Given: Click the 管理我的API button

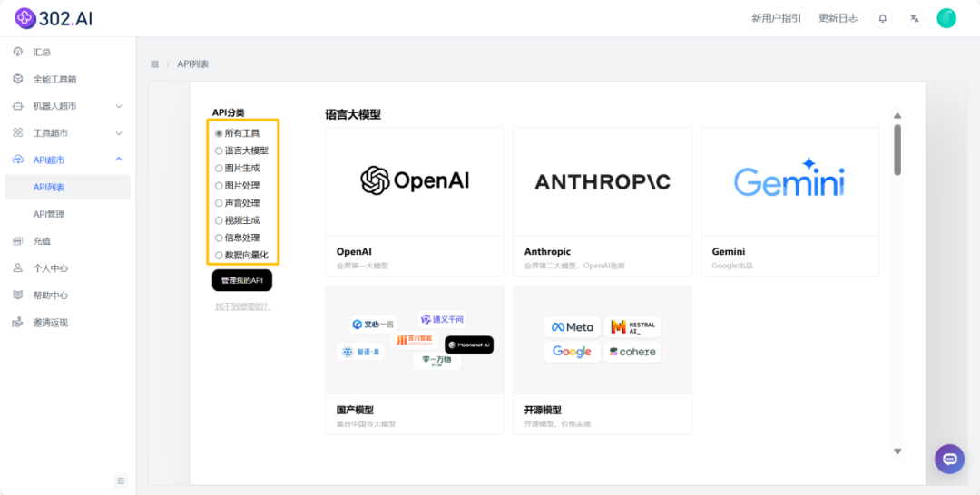Looking at the screenshot, I should pos(242,280).
